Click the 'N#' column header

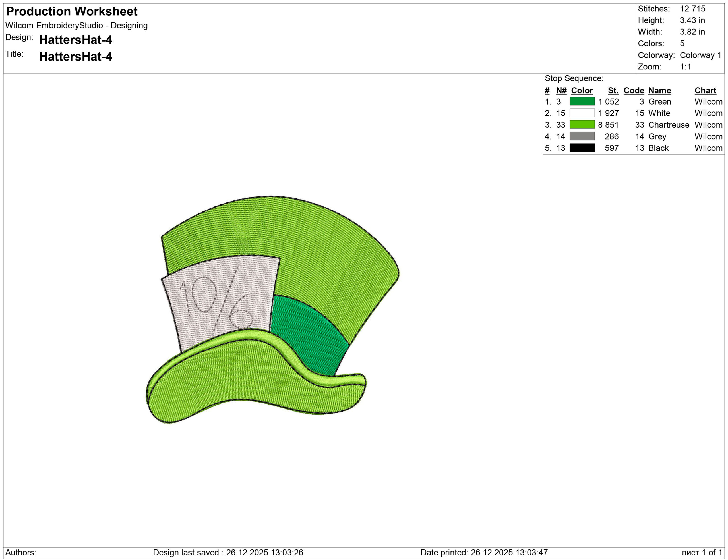pos(561,91)
